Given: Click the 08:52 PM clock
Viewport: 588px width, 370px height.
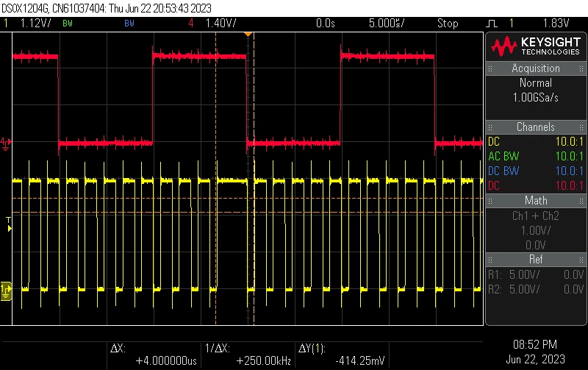Looking at the screenshot, I should pyautogui.click(x=535, y=344).
